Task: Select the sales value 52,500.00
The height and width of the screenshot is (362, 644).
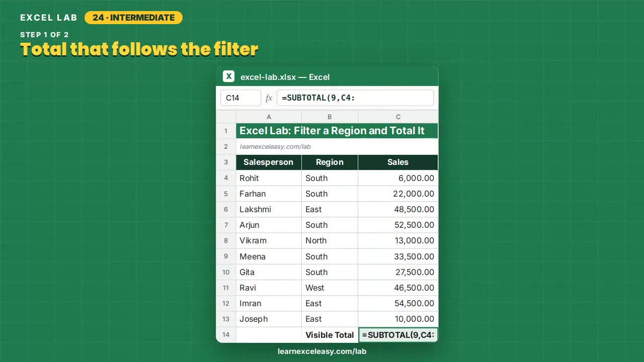Action: pos(398,225)
